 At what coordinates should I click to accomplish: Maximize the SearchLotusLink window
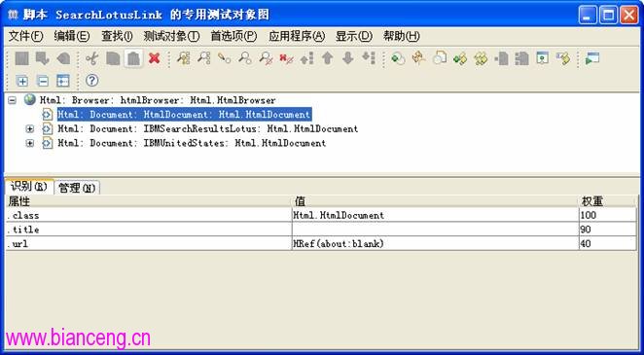pyautogui.click(x=608, y=16)
